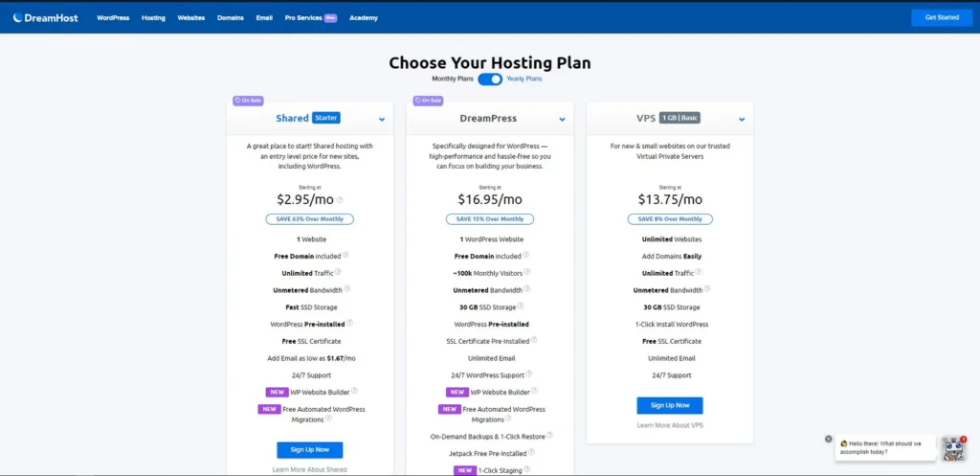The height and width of the screenshot is (476, 980).
Task: Expand the DreamPress plan dropdown chevron
Action: pos(562,119)
